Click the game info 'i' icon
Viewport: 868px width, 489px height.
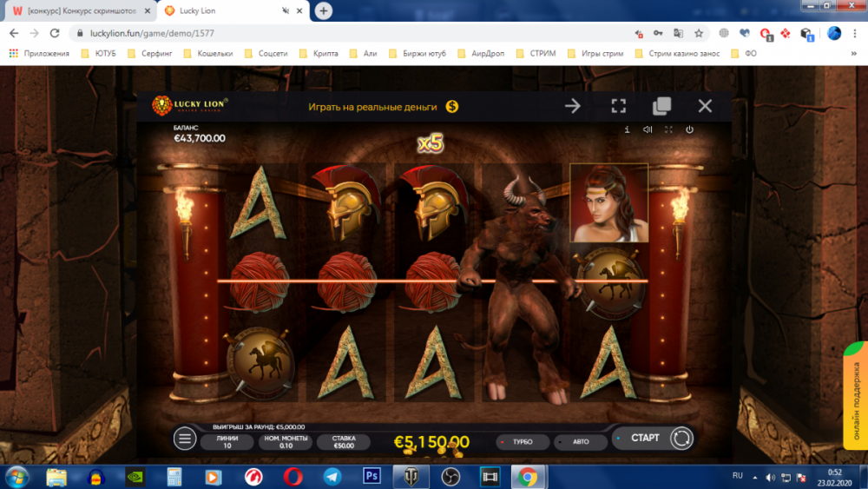pos(627,129)
